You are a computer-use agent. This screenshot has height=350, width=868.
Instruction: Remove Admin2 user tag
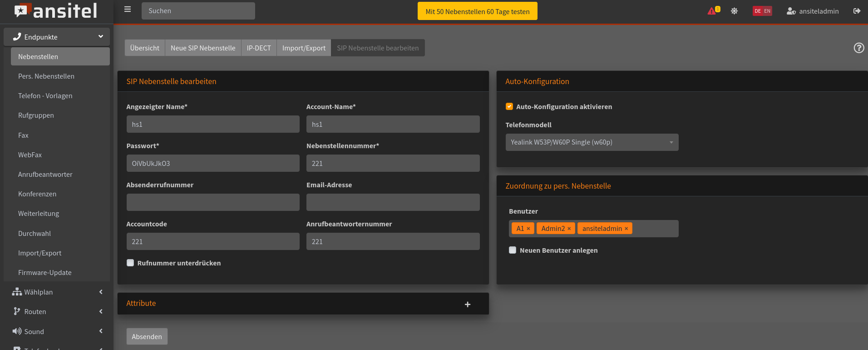click(x=569, y=229)
